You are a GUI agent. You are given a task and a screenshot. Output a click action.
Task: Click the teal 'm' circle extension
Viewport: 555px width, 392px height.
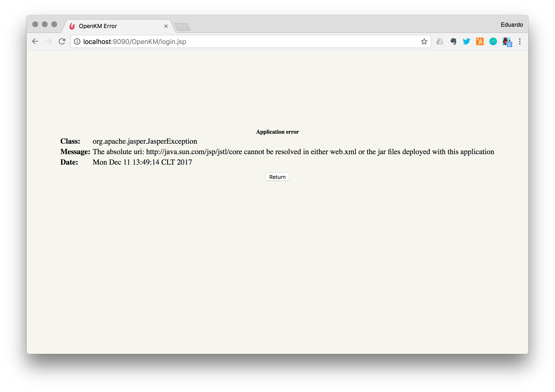pos(493,42)
